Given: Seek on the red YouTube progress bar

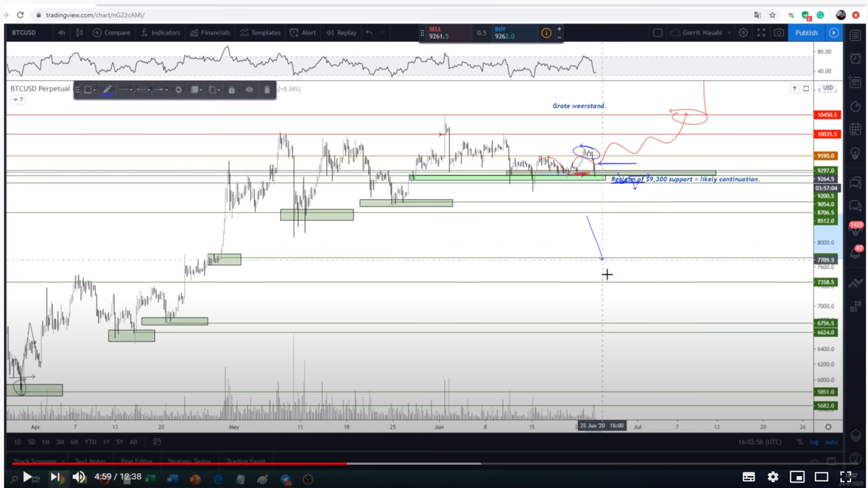Looking at the screenshot, I should (179, 464).
